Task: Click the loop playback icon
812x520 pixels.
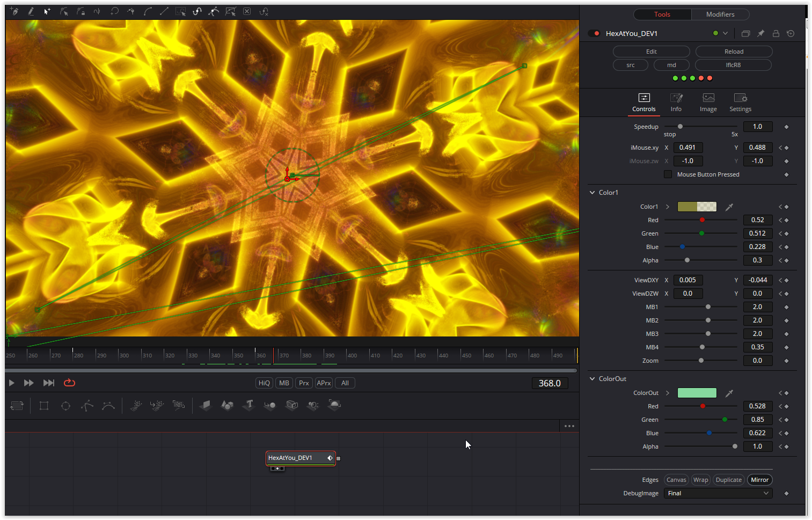Action: click(69, 383)
